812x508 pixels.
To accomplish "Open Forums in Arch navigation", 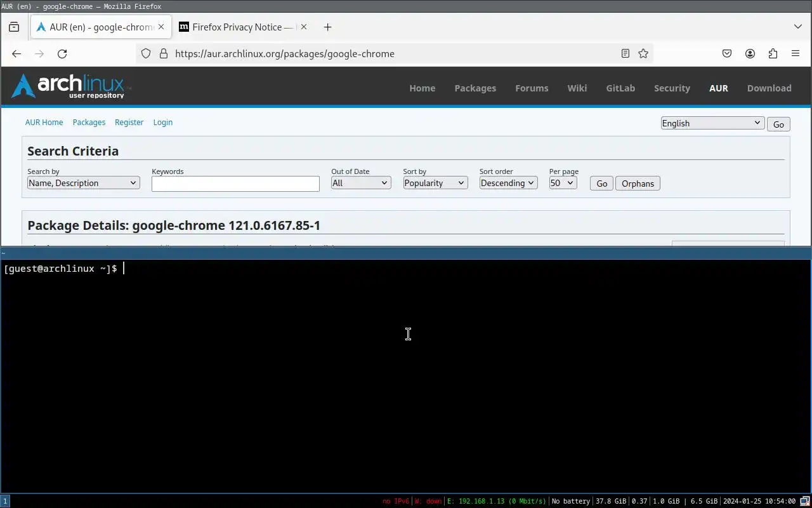I will [x=532, y=88].
